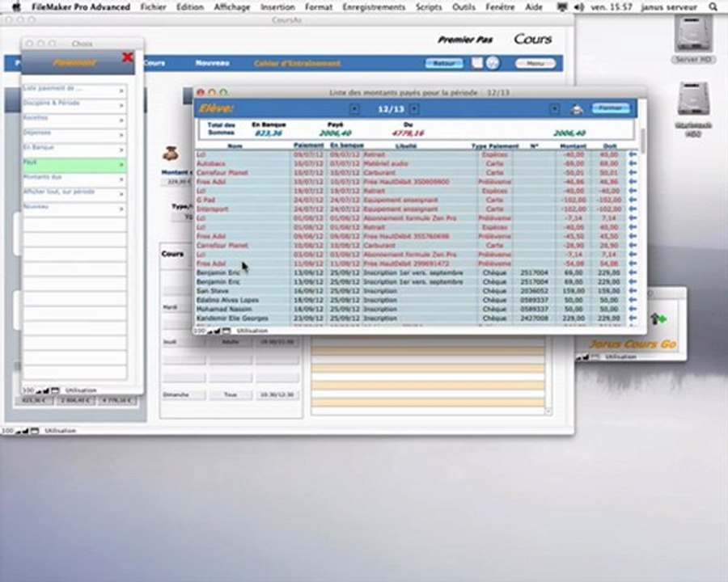Click the arrow on Kandemir Elie Georges row
The image size is (728, 582).
point(633,318)
